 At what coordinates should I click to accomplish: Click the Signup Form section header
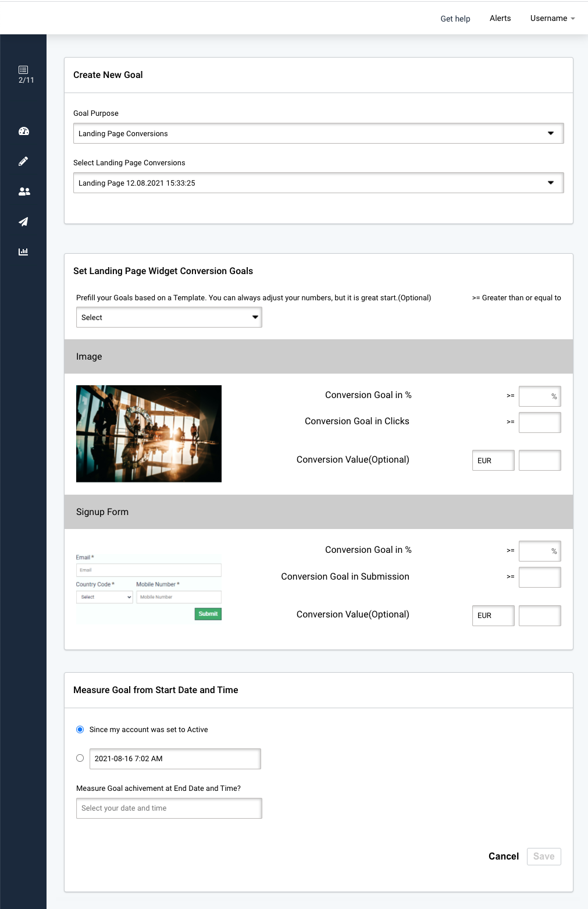click(319, 512)
